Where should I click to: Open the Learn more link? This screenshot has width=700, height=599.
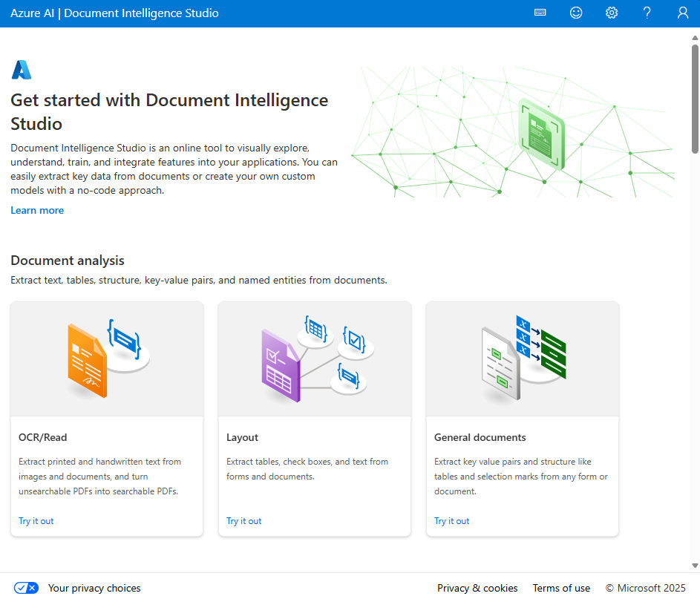point(36,210)
